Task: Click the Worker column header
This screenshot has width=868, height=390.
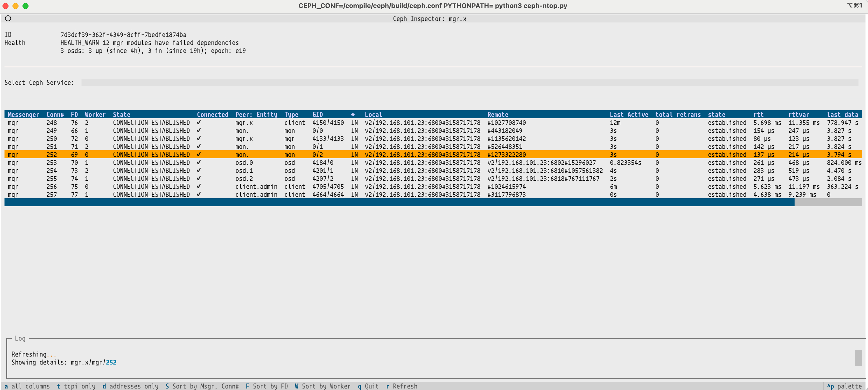Action: click(x=95, y=115)
